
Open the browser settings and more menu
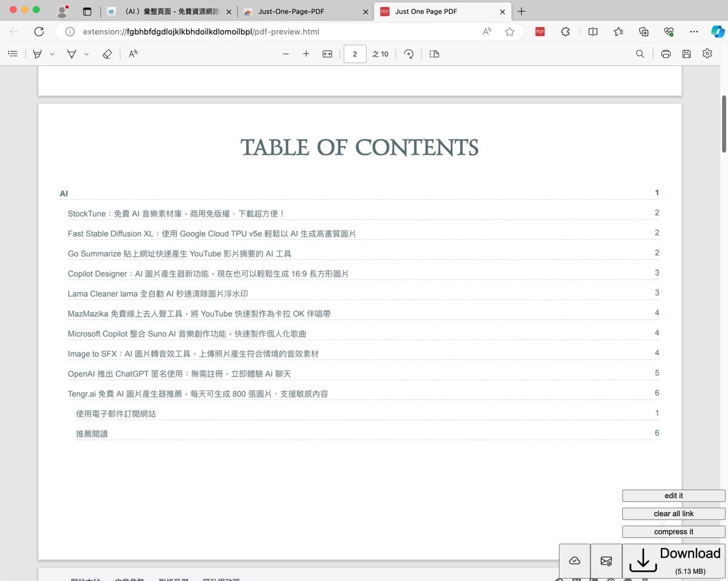694,32
